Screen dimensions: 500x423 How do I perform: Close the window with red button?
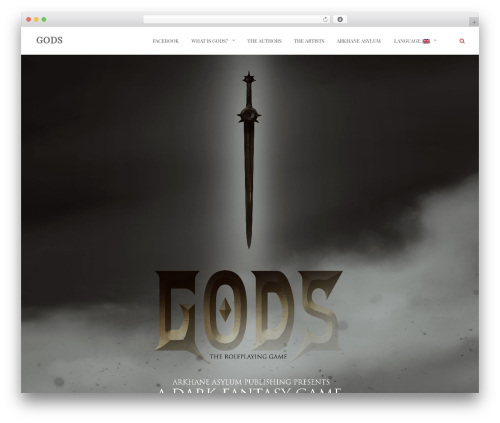coord(29,20)
